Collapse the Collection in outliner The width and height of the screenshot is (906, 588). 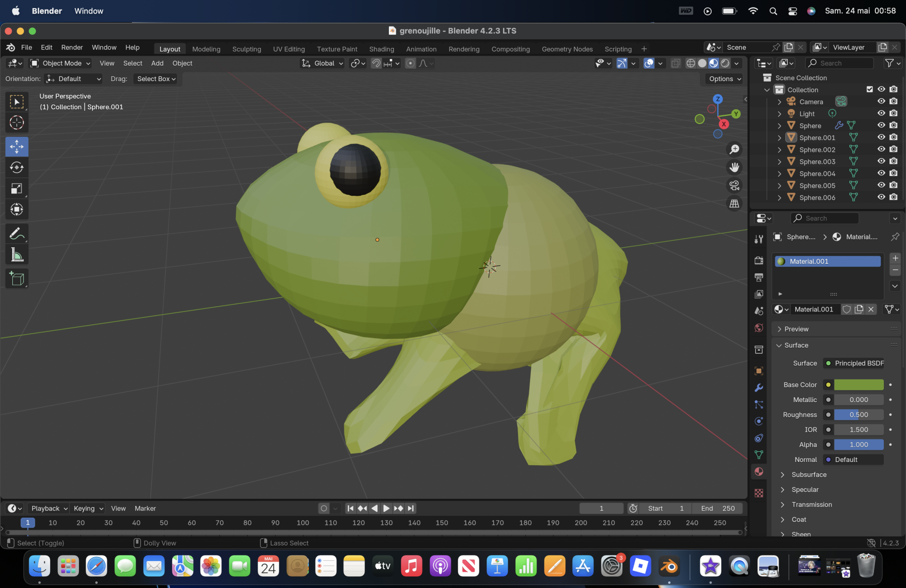tap(767, 90)
